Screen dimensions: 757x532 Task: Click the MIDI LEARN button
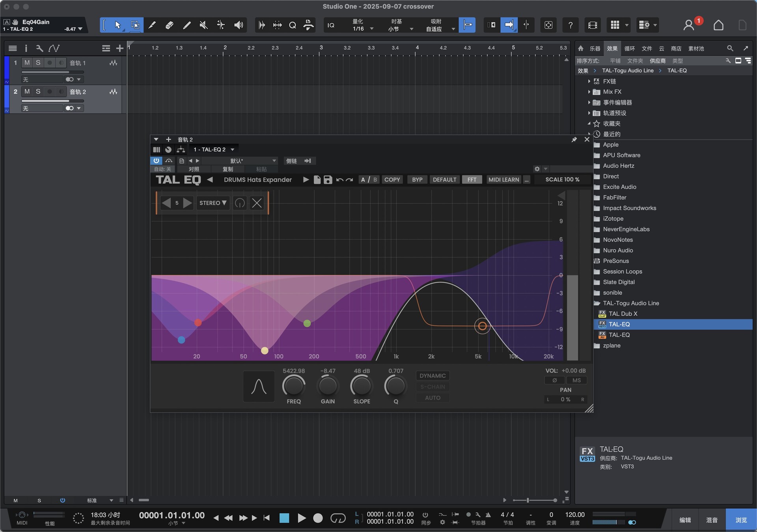pos(503,180)
